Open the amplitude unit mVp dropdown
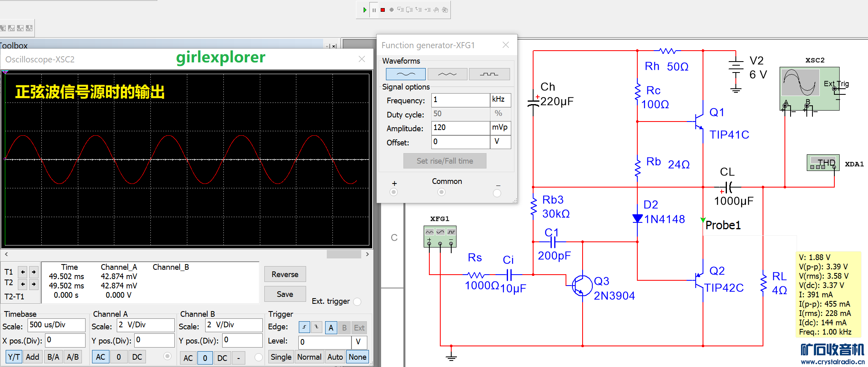 click(500, 128)
